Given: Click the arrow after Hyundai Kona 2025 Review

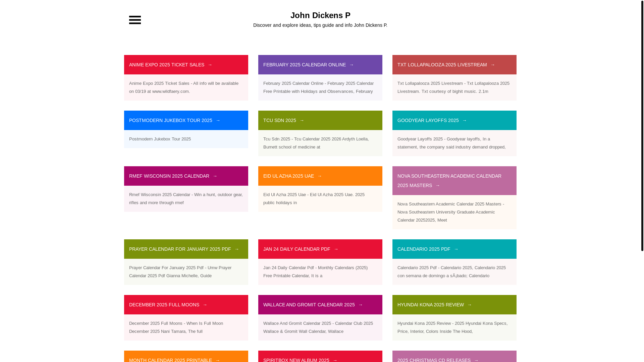Looking at the screenshot, I should [470, 305].
